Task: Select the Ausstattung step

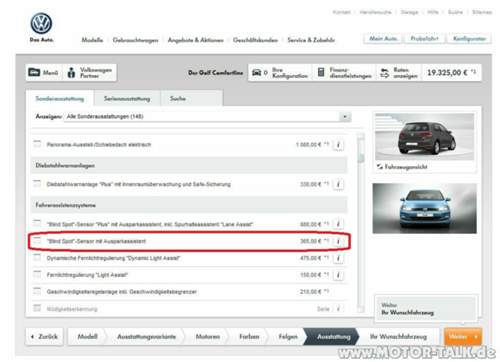Action: [x=333, y=337]
